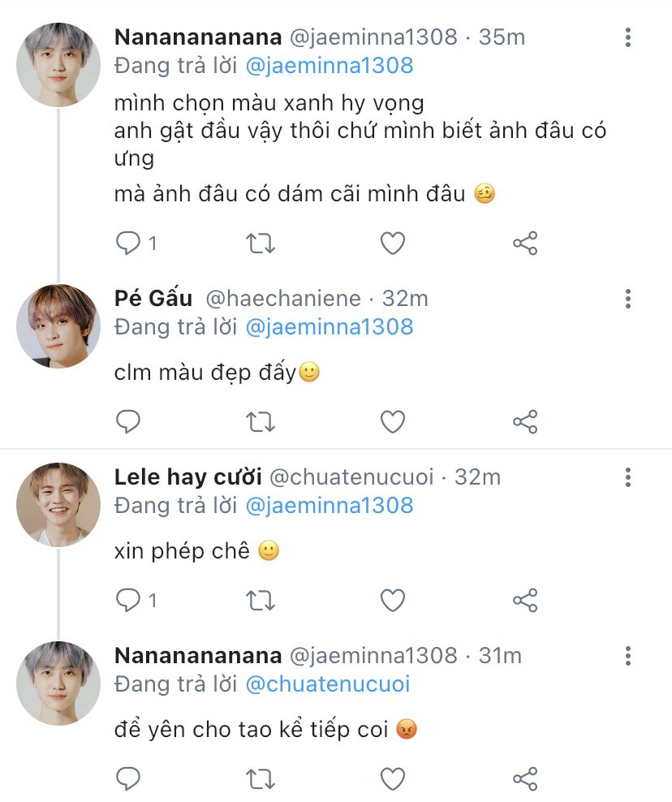Share the "clm màu đẹp đấy" tweet
672x802 pixels.
[x=525, y=421]
